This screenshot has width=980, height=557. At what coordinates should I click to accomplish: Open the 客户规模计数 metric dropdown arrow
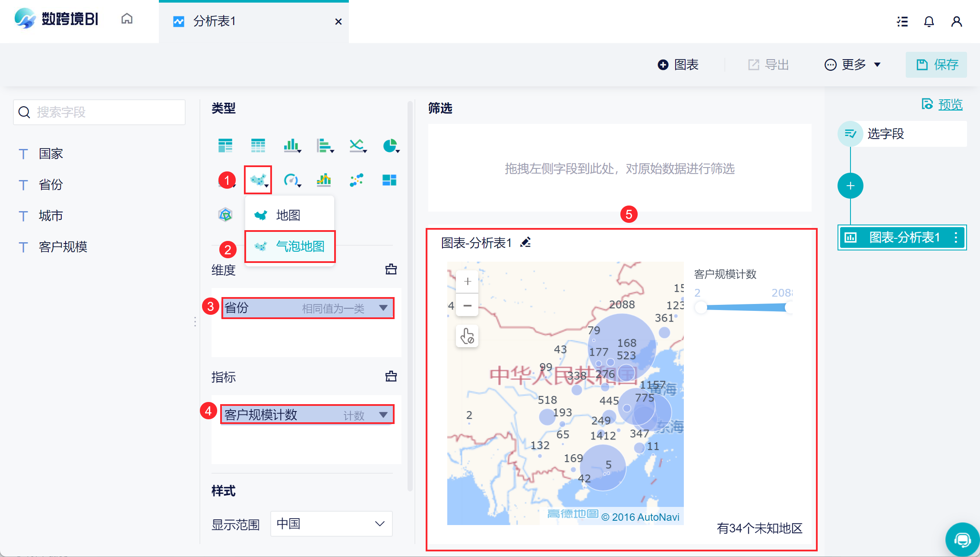click(383, 415)
